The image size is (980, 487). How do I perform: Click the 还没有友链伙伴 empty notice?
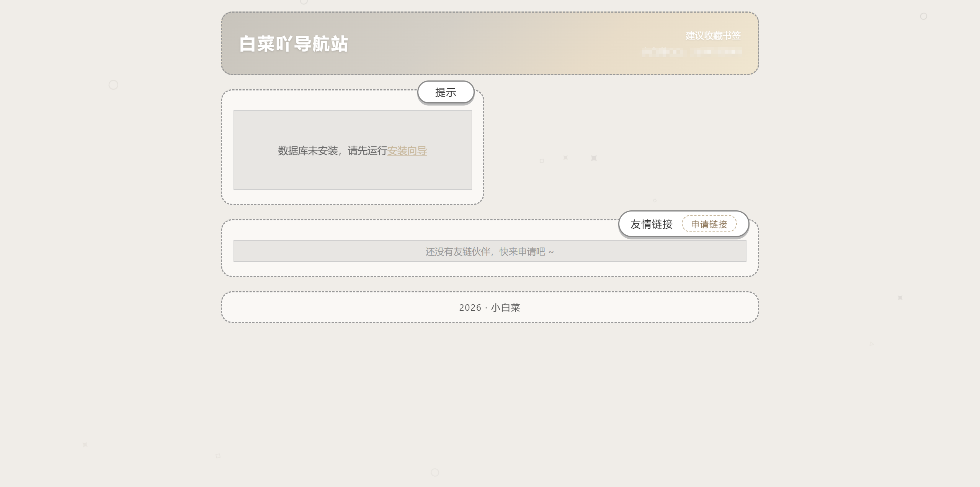tap(490, 251)
